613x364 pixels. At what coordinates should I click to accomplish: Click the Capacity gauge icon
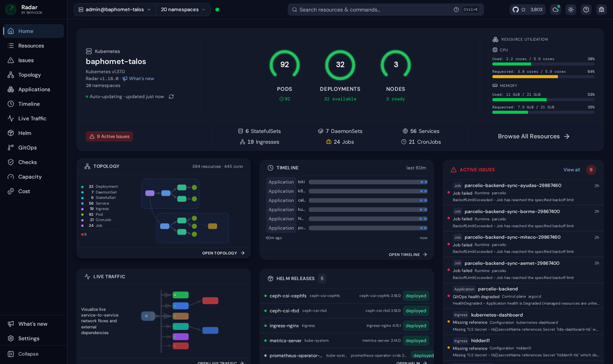click(x=11, y=177)
